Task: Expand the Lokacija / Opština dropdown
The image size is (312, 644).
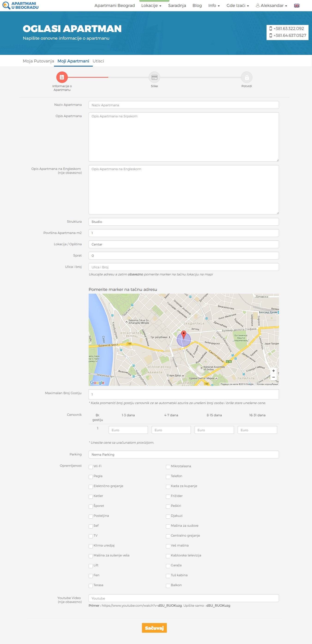Action: pyautogui.click(x=183, y=244)
